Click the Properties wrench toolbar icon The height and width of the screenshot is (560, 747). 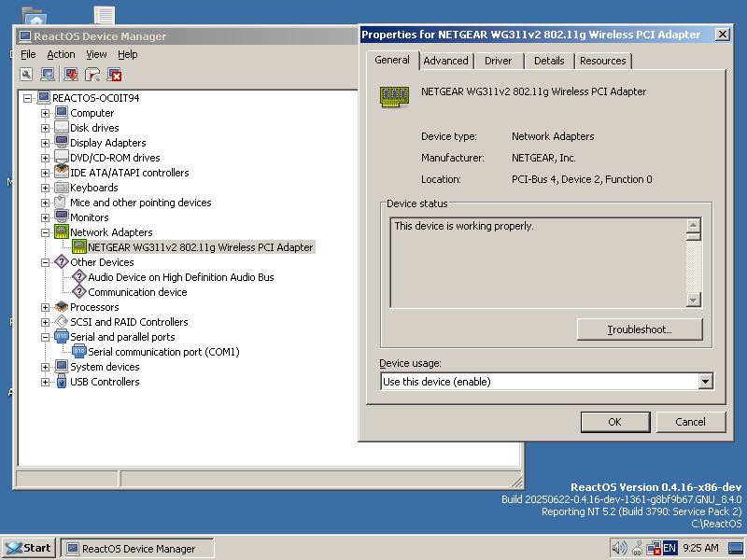click(x=26, y=75)
